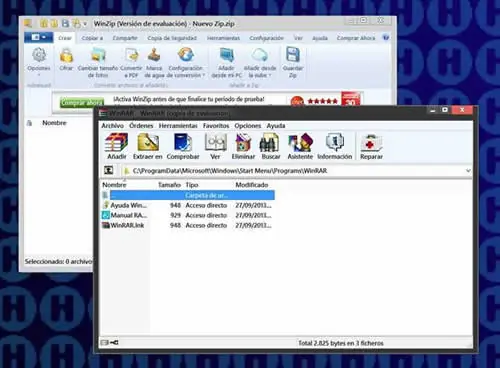
Task: Switch to the Crear tab in WinZip
Action: (x=65, y=38)
